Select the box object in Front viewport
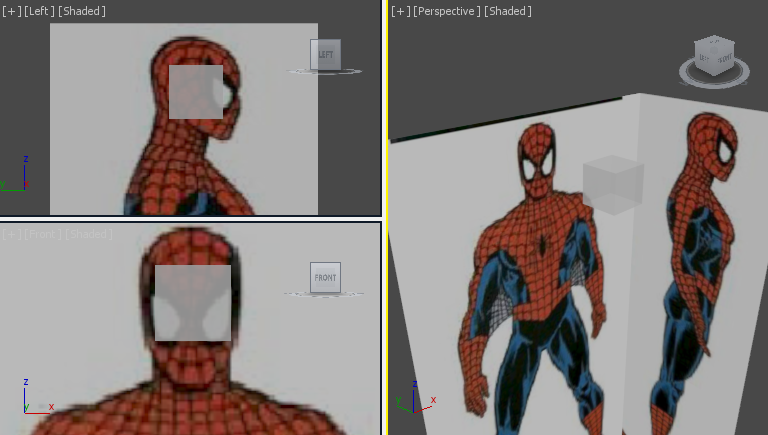Image resolution: width=768 pixels, height=435 pixels. 193,303
